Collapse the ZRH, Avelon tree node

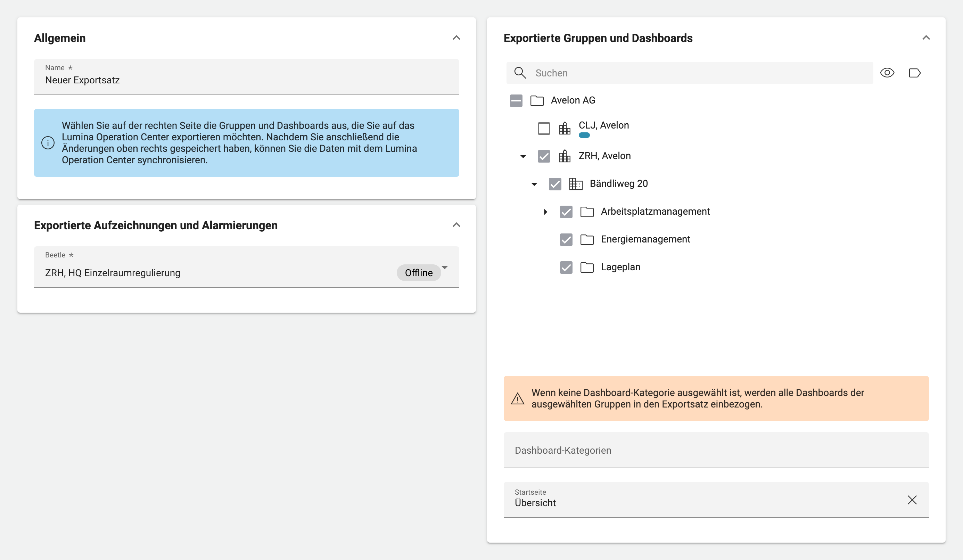click(x=523, y=156)
